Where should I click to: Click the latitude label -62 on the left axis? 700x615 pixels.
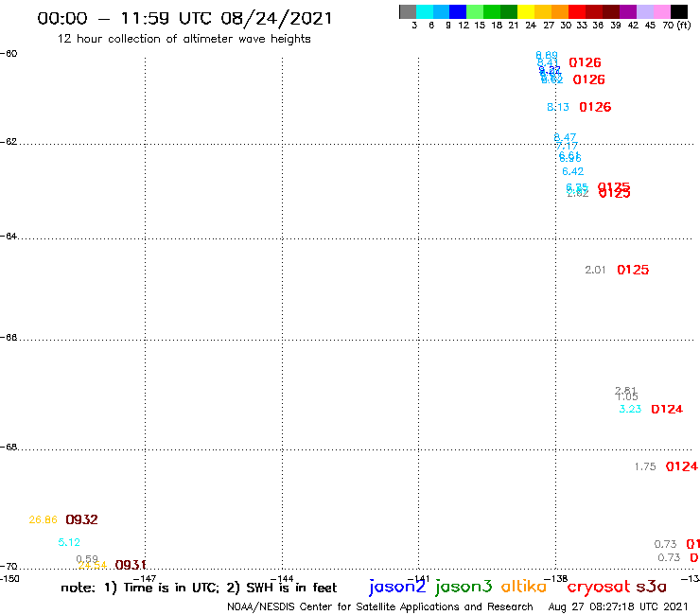coord(9,142)
